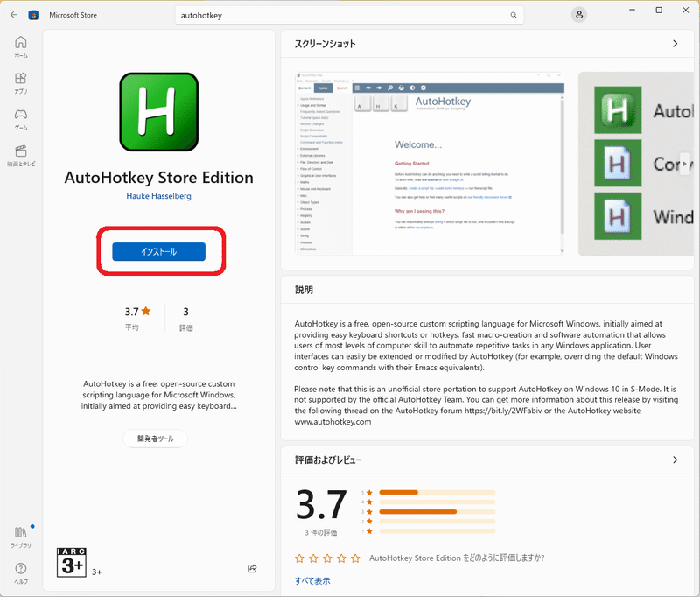Rate the app five stars
Image resolution: width=700 pixels, height=597 pixels.
[x=355, y=558]
